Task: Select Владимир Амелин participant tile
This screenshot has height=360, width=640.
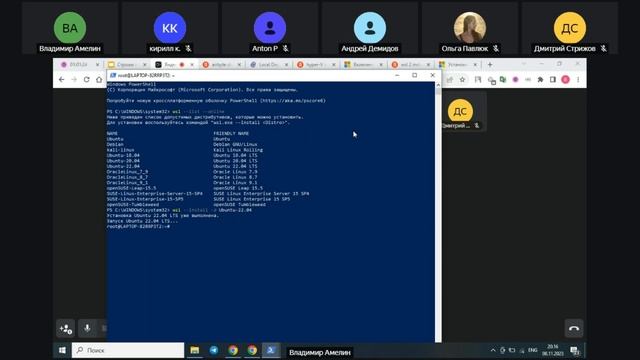Action: (70, 28)
